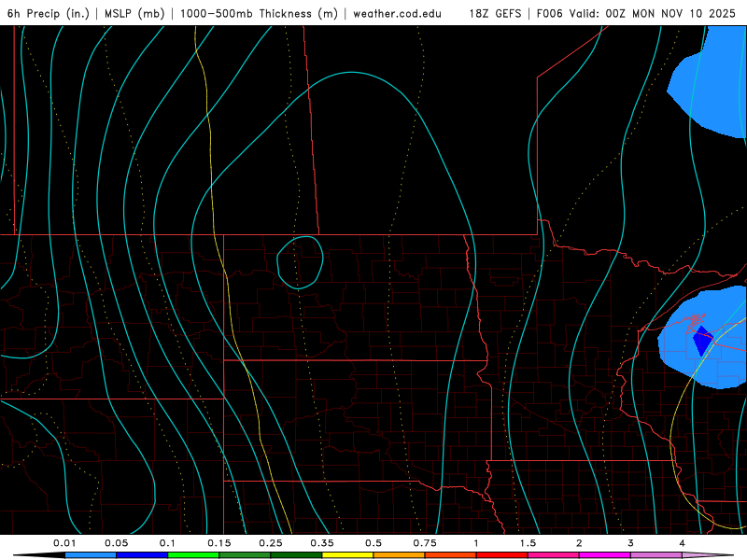Image resolution: width=747 pixels, height=560 pixels.
Task: Click the '0.25' legend value label
Action: point(271,543)
